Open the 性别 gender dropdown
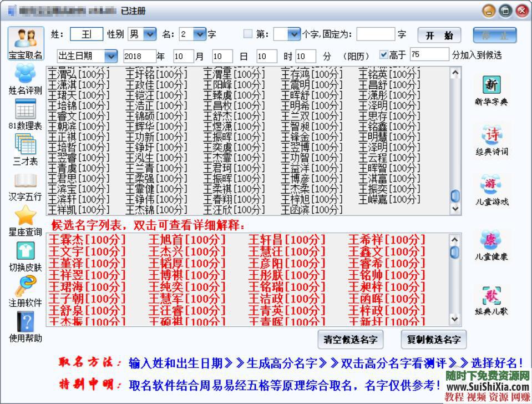Screen dimensions: 532x404 149,34
